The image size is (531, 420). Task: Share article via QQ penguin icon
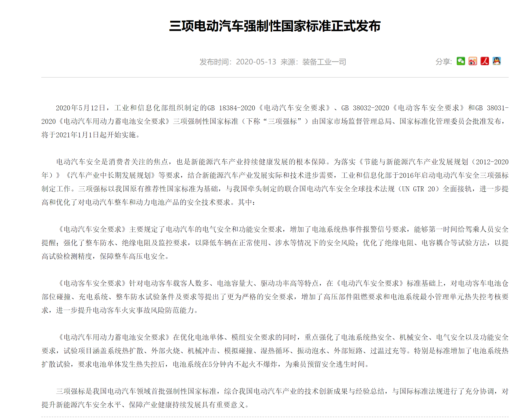coord(496,61)
